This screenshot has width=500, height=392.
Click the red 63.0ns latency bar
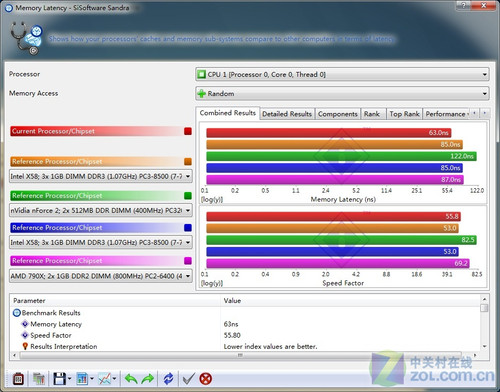(x=329, y=133)
